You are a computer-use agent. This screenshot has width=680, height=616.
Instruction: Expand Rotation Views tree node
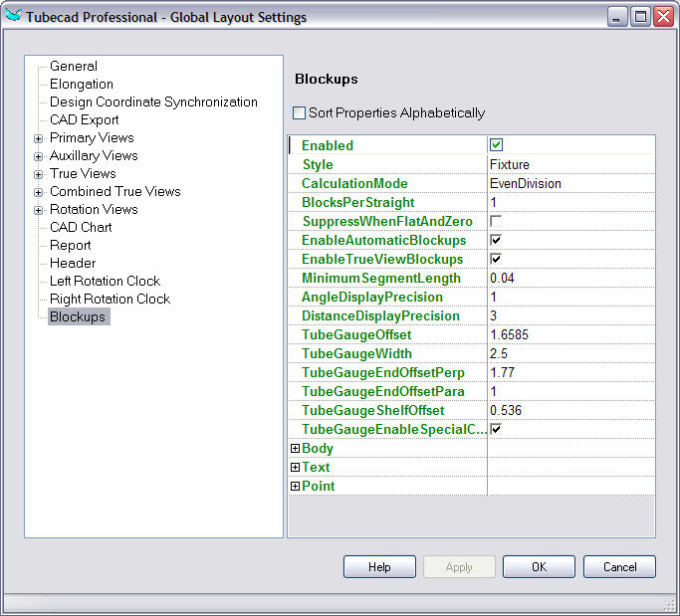coord(39,210)
